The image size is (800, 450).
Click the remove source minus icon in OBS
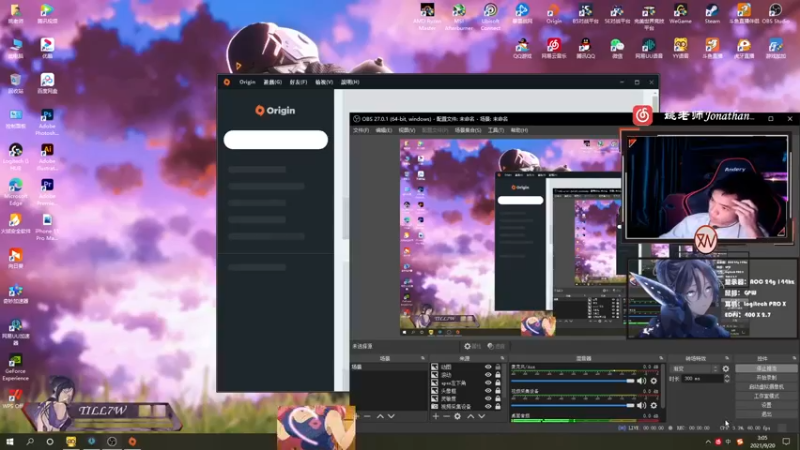[446, 416]
